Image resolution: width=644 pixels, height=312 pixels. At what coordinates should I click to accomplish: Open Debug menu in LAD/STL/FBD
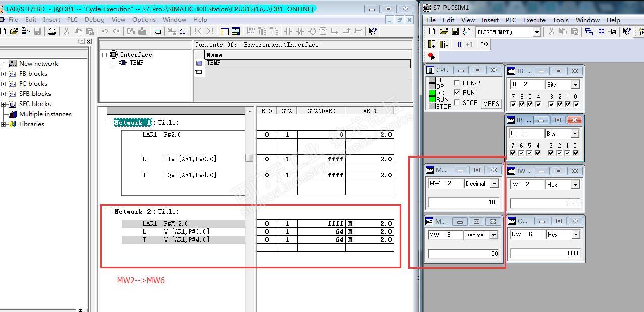(x=94, y=20)
